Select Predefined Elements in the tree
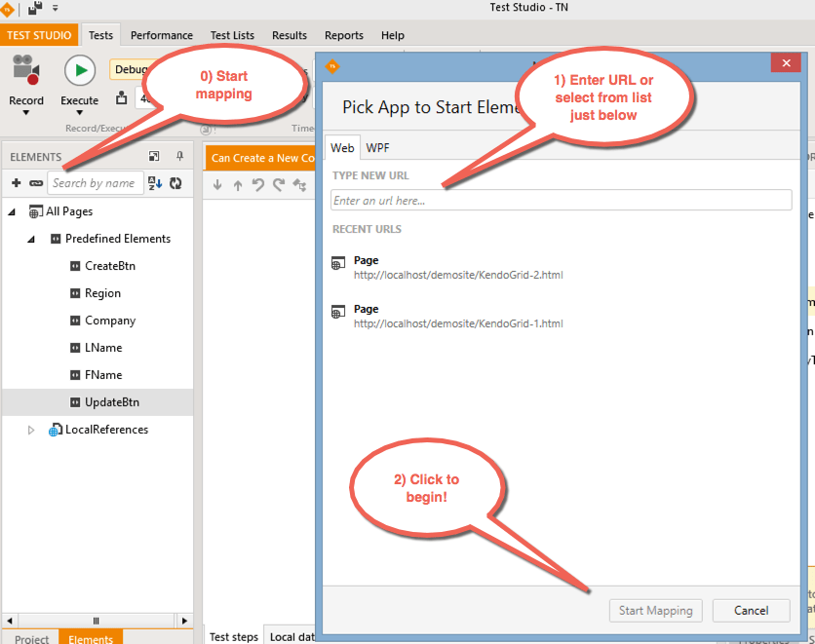815x644 pixels. [118, 239]
